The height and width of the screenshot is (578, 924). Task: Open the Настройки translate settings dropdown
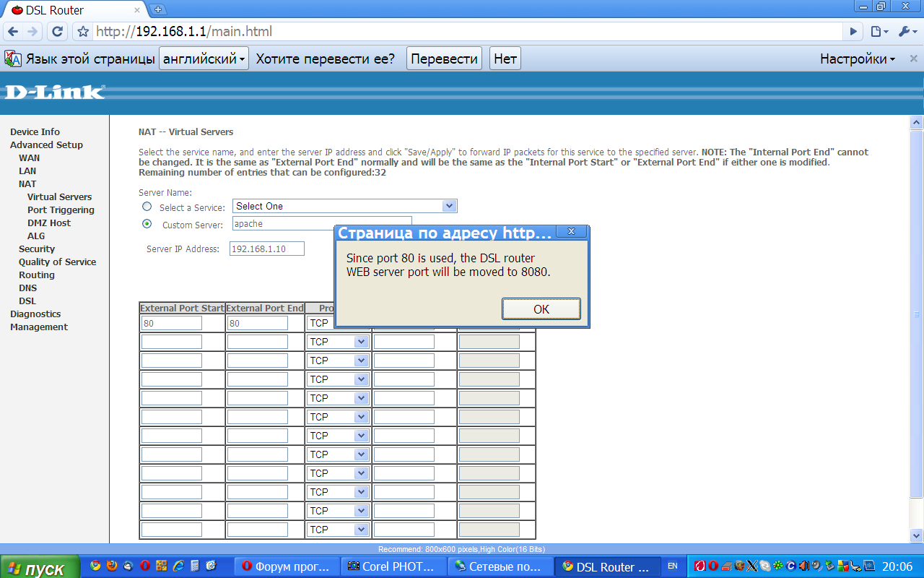point(858,59)
